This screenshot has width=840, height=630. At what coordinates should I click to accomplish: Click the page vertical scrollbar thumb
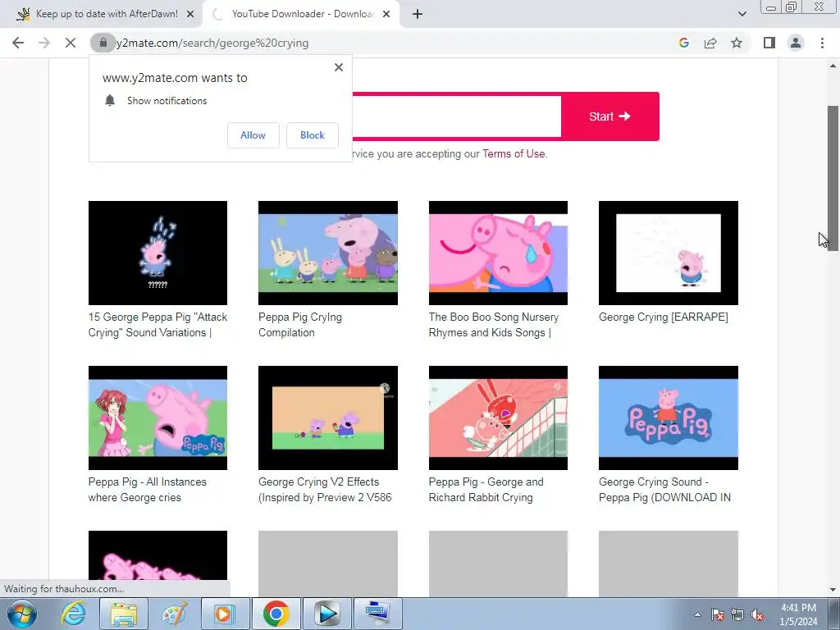tap(833, 177)
